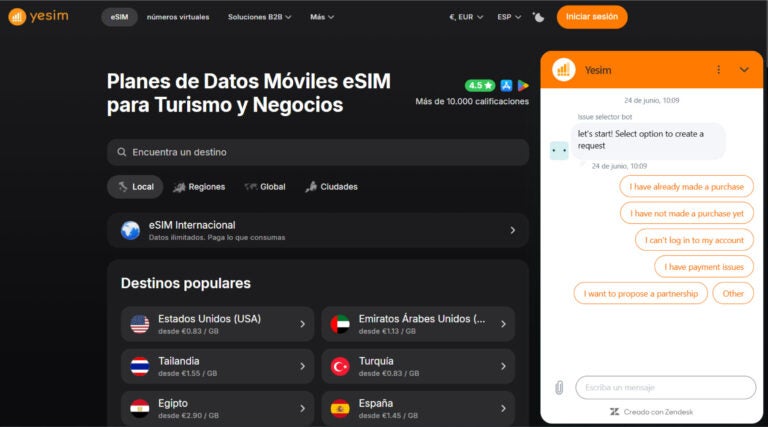This screenshot has height=427, width=768.
Task: Click the 'desde €2.90 / GB' price under Egipto
Action: coord(189,416)
